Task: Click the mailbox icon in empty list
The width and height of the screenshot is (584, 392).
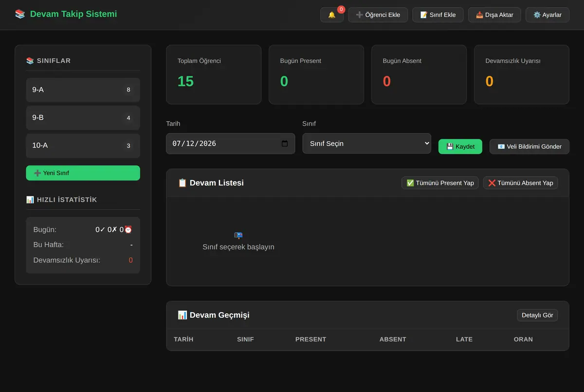Action: tap(238, 235)
